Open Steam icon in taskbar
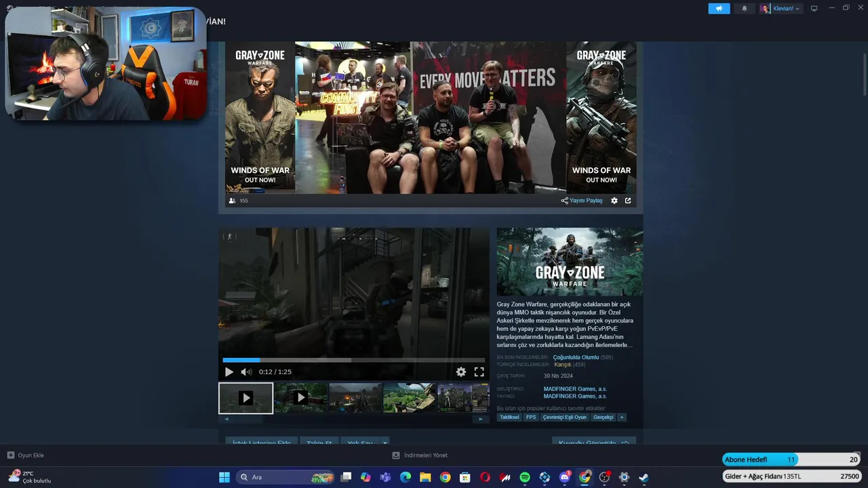Screen dimensions: 868x488 644,477
